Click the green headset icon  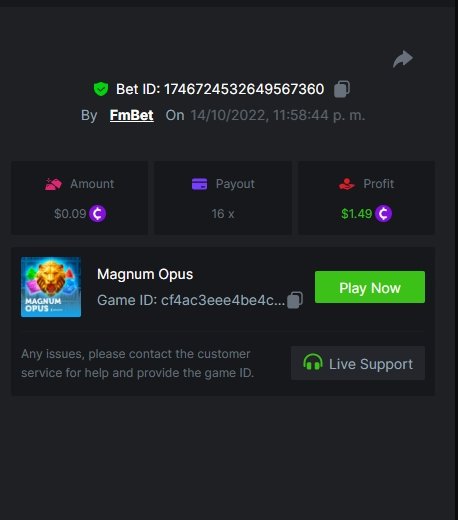tap(313, 362)
